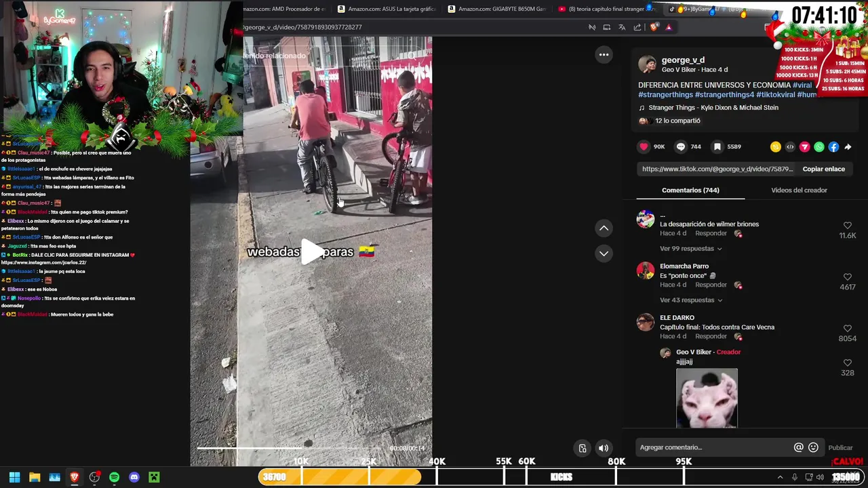This screenshot has height=488, width=868.
Task: Expand Ver 43 respuestas
Action: (690, 300)
